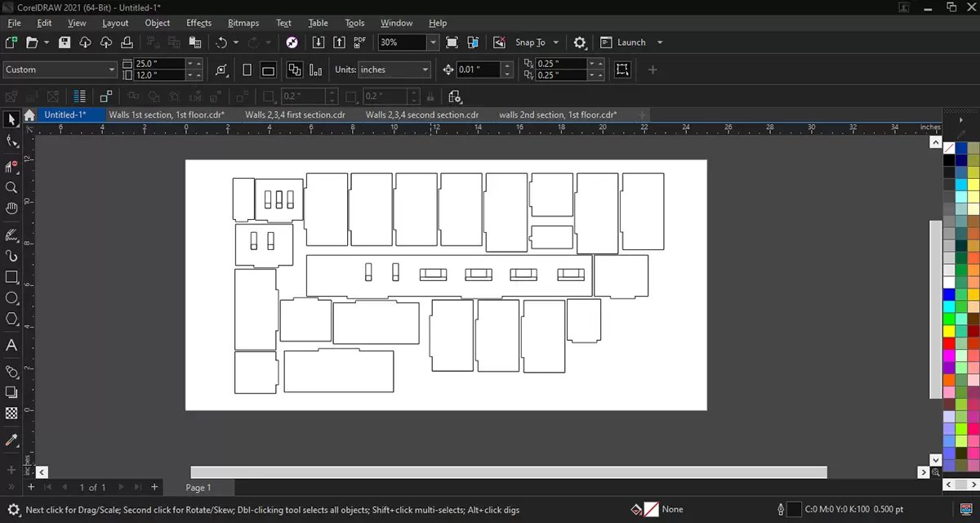980x523 pixels.
Task: Click the Export icon
Action: 340,42
